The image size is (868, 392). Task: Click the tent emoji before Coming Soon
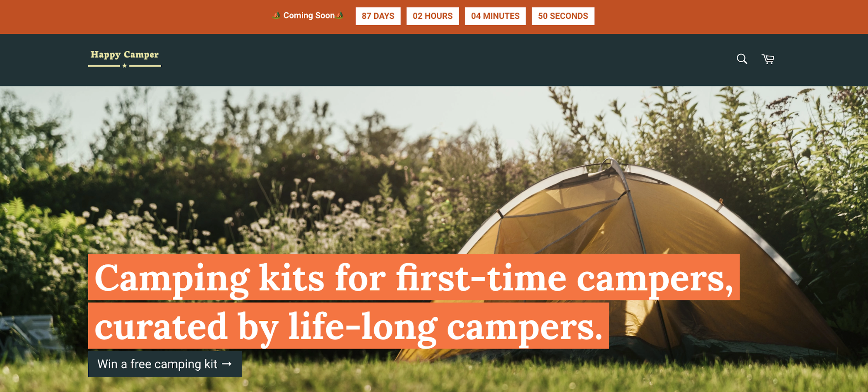276,16
